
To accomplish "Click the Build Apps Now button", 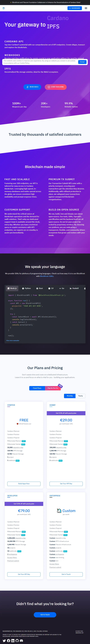I will pyautogui.click(x=24, y=484).
